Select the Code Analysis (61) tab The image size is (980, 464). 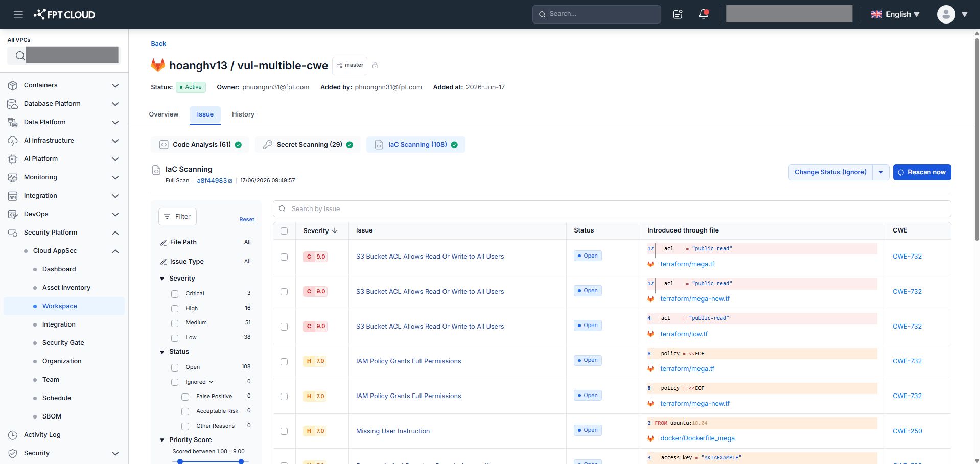pyautogui.click(x=200, y=145)
